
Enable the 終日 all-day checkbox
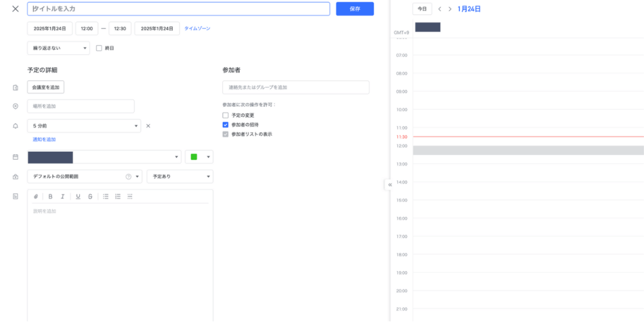pos(99,48)
